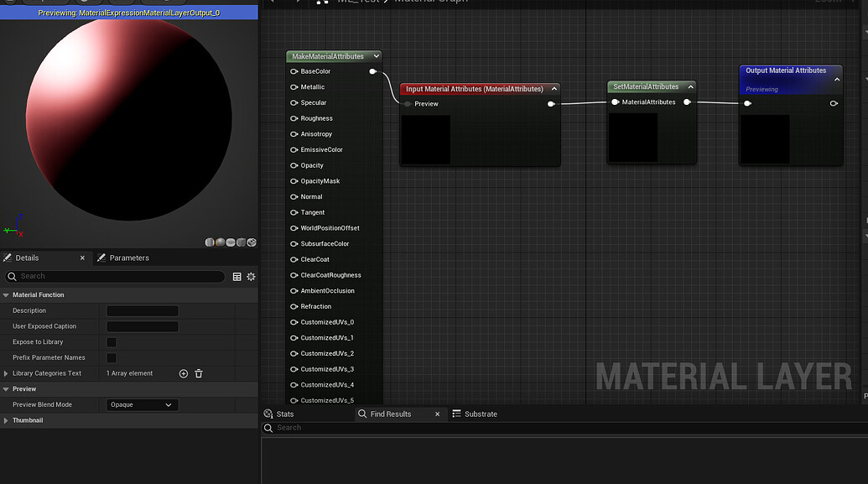Enable the Prefix Parameter Names checkbox

(x=112, y=357)
